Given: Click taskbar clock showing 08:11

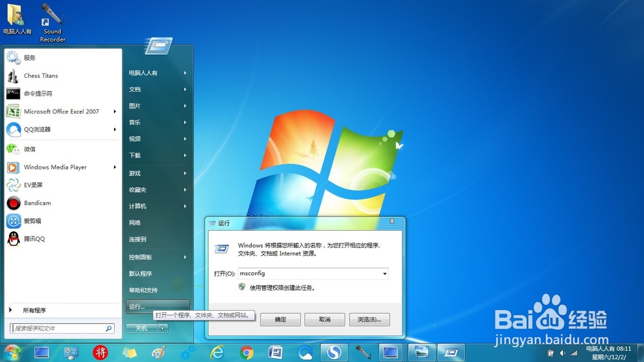Looking at the screenshot, I should [x=609, y=353].
